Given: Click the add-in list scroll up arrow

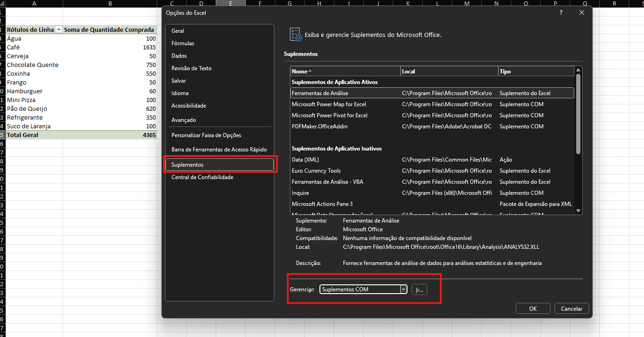Looking at the screenshot, I should tap(579, 70).
